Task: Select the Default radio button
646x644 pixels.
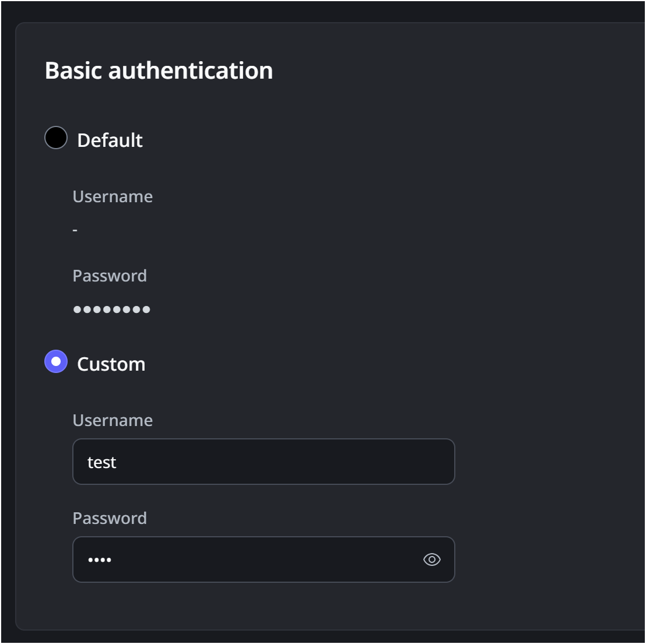Action: (x=56, y=138)
